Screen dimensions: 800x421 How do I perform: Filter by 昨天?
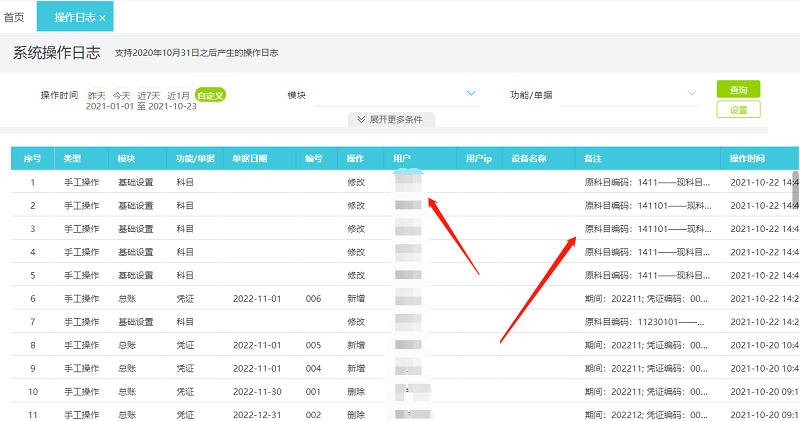[x=96, y=95]
